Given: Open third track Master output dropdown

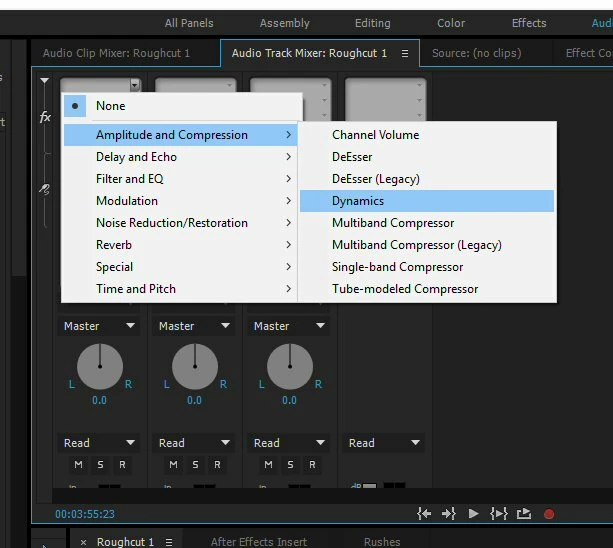Looking at the screenshot, I should coord(289,326).
